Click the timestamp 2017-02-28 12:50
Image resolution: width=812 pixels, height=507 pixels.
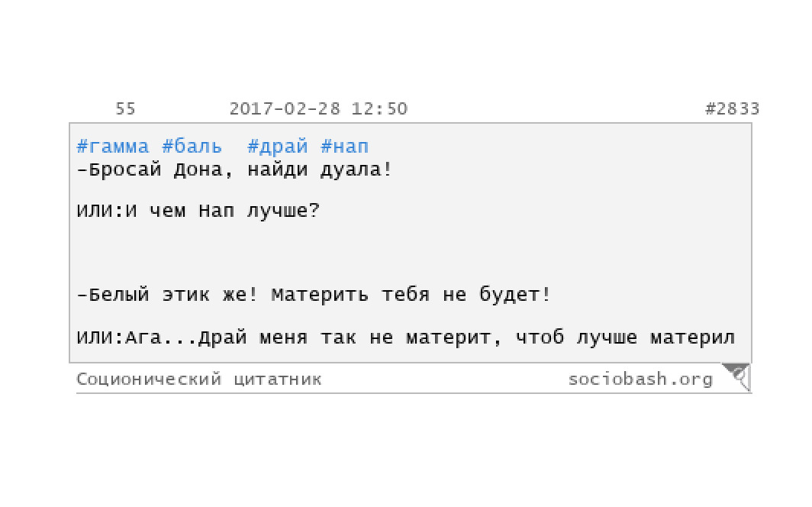[x=318, y=108]
